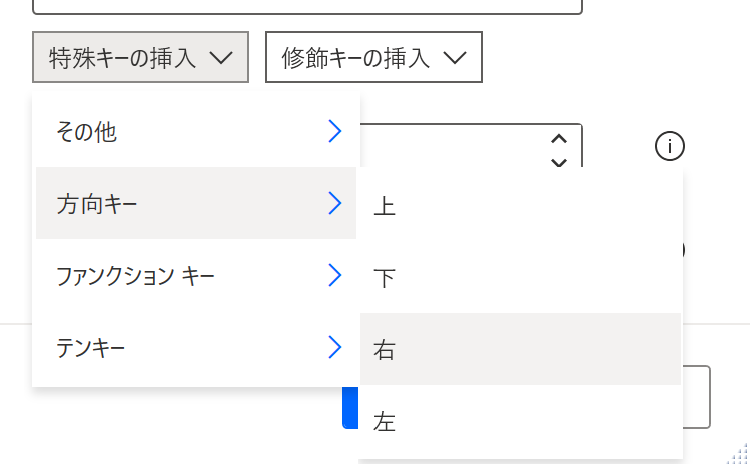Select the 方向キー menu entry

pos(196,203)
